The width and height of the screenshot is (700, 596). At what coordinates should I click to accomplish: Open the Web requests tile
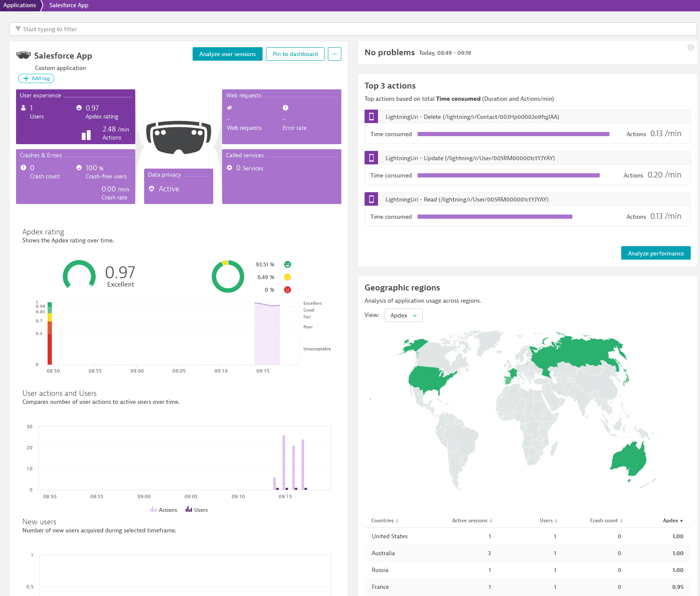(x=282, y=117)
